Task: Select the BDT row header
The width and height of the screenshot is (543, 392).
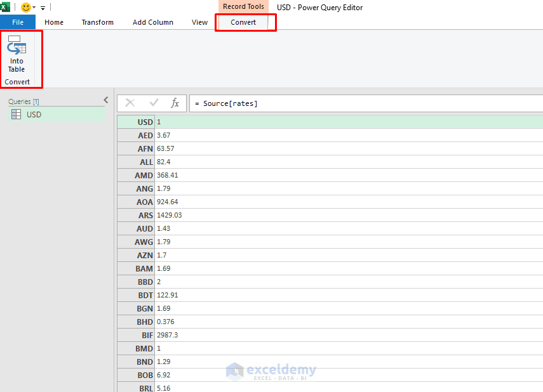Action: 136,295
